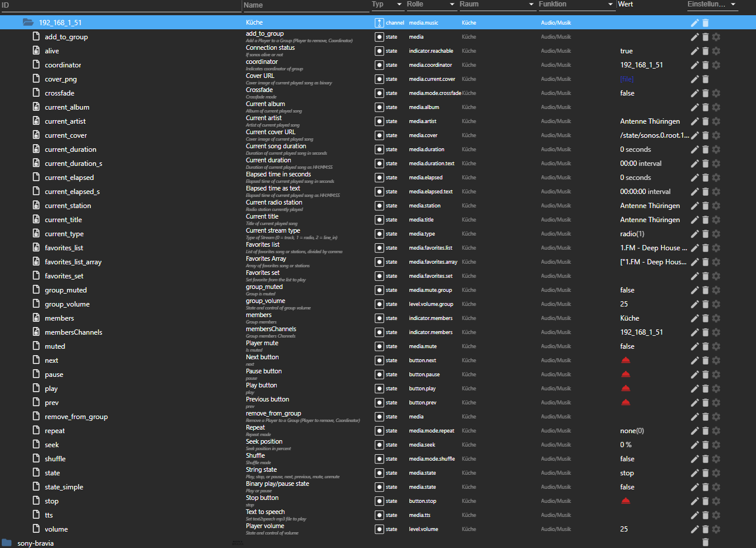756x548 pixels.
Task: Open the [file] link for cover_png
Action: [627, 79]
